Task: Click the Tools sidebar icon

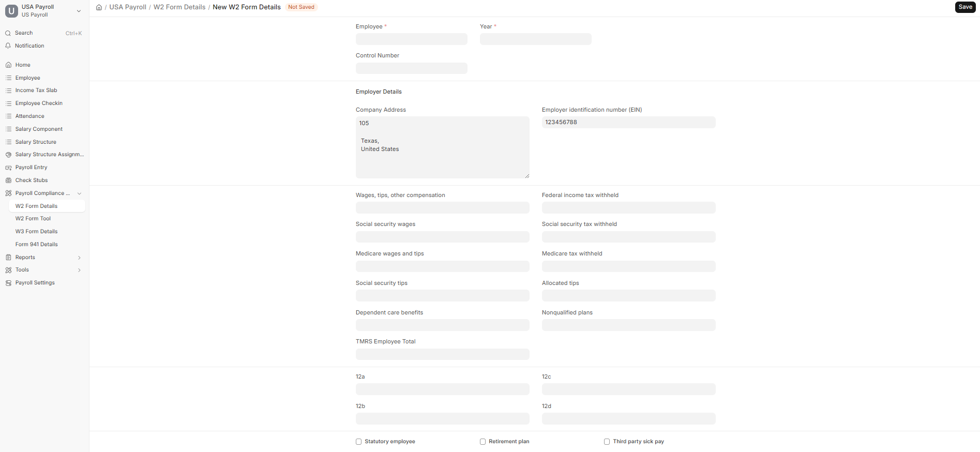Action: tap(8, 270)
